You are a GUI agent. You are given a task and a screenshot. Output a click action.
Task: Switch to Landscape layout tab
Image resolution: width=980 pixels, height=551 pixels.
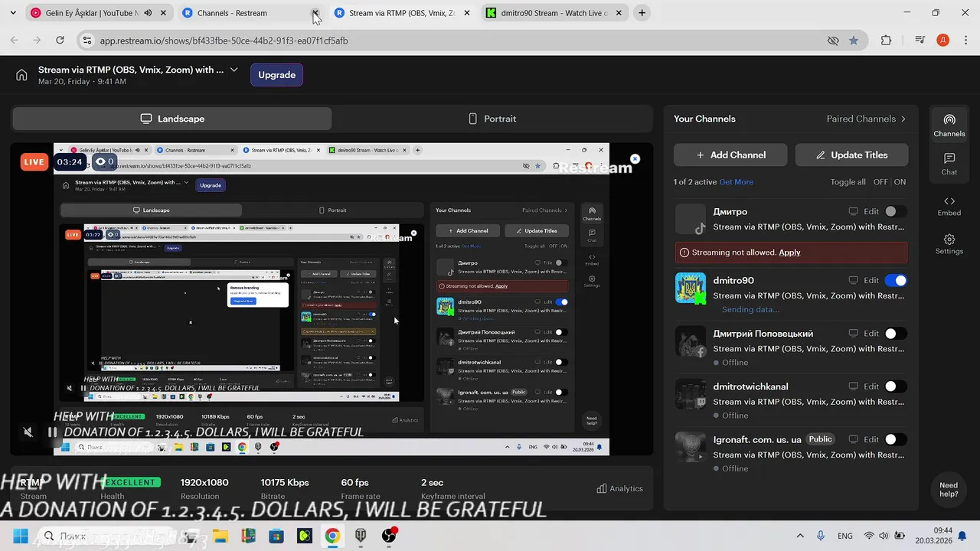[172, 119]
